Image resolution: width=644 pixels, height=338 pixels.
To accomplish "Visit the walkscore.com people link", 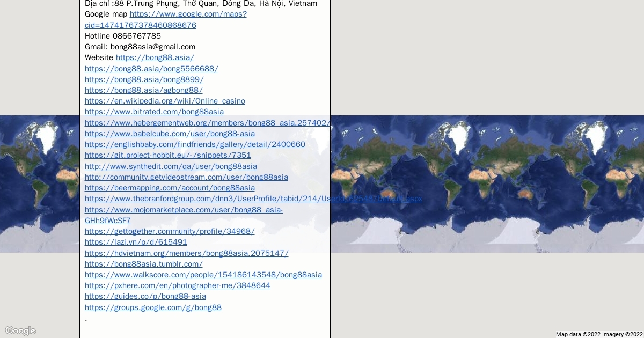I will tap(203, 275).
